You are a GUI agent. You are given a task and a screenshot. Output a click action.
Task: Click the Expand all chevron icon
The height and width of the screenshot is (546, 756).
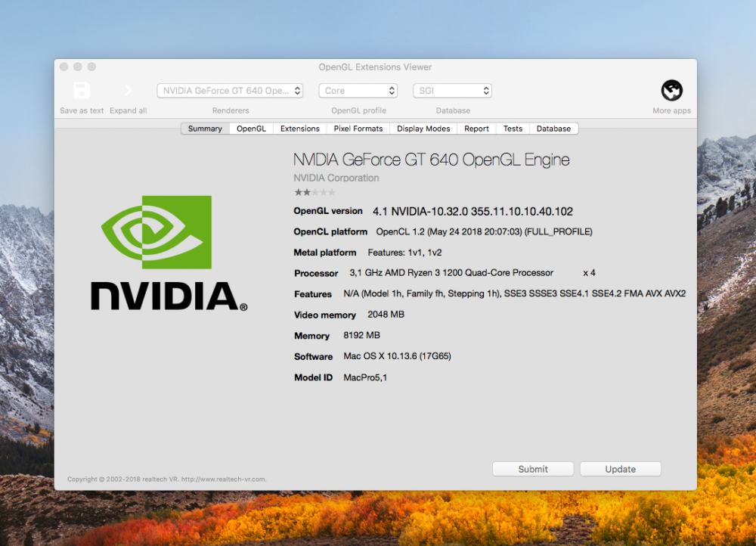129,90
